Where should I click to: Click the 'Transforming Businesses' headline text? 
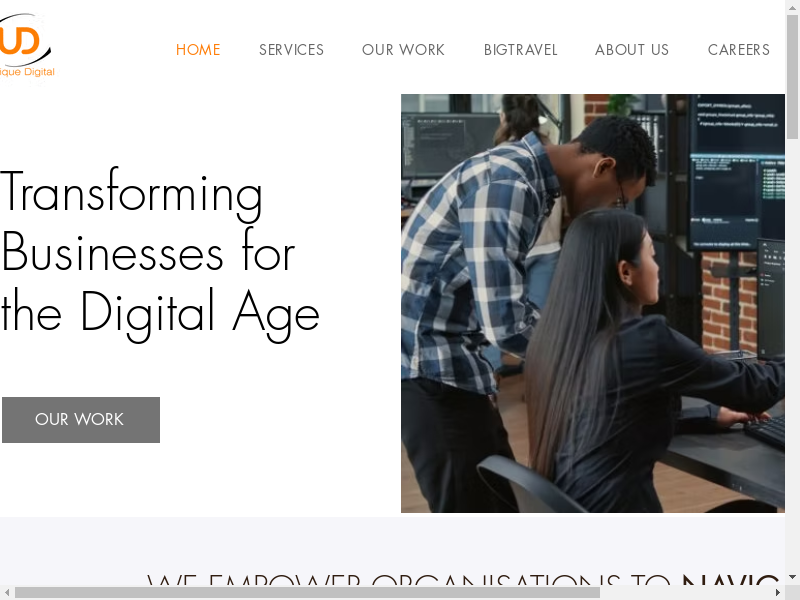click(x=160, y=255)
